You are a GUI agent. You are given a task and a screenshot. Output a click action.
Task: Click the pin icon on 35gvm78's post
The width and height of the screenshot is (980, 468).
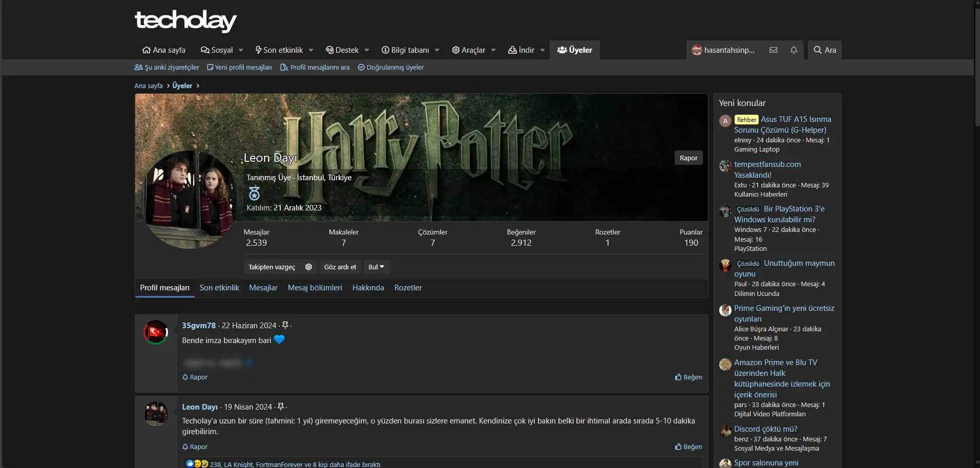point(285,325)
